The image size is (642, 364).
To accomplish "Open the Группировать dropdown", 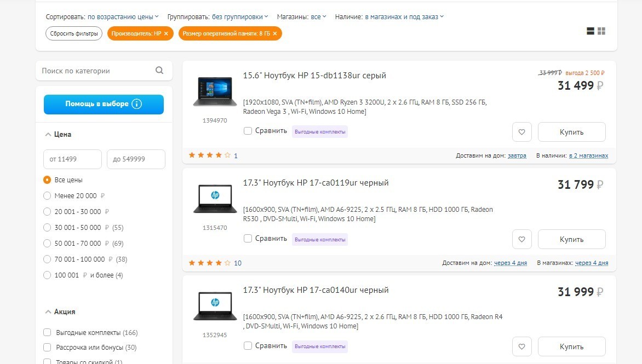I will pyautogui.click(x=240, y=17).
